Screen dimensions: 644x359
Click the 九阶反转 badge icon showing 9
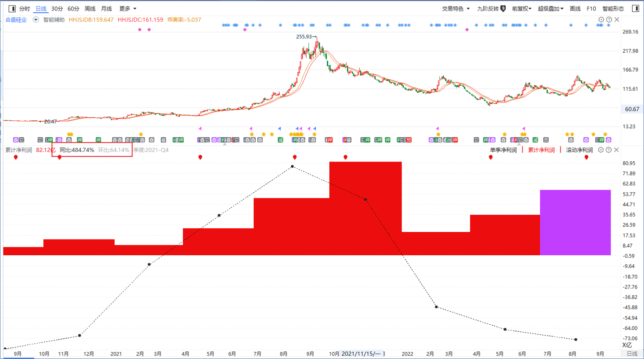(503, 9)
